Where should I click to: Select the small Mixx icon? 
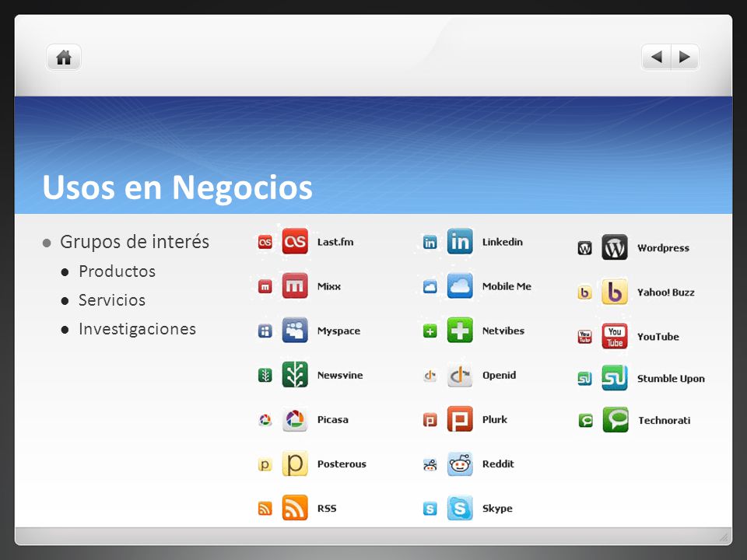click(x=265, y=286)
